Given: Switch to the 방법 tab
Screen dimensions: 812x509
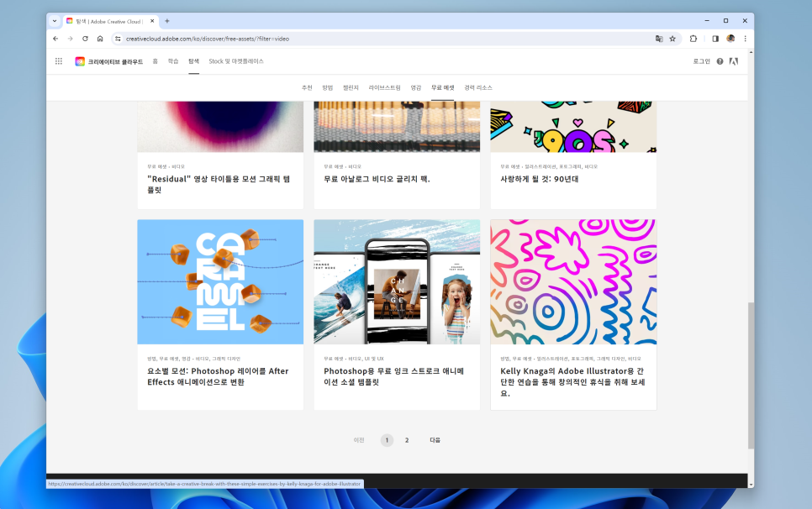Looking at the screenshot, I should pyautogui.click(x=327, y=87).
